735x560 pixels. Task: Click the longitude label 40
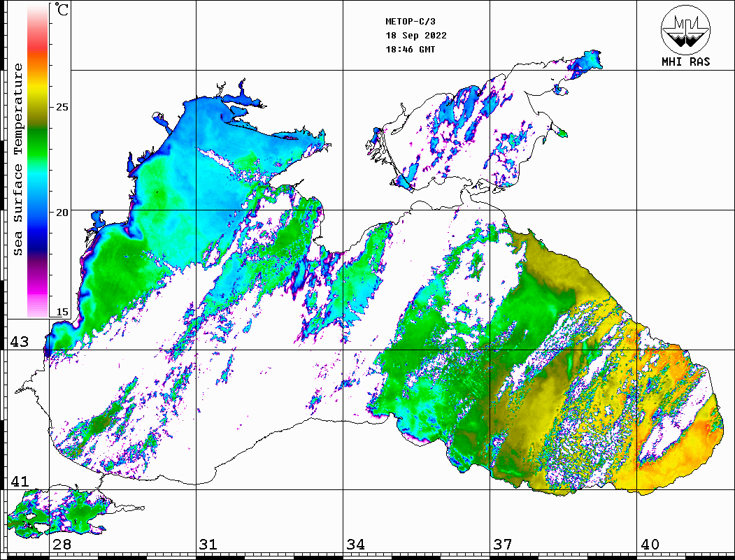(650, 545)
